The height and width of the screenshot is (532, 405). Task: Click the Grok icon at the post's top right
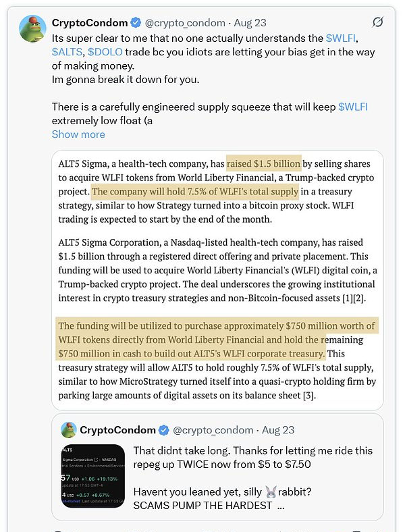click(378, 22)
